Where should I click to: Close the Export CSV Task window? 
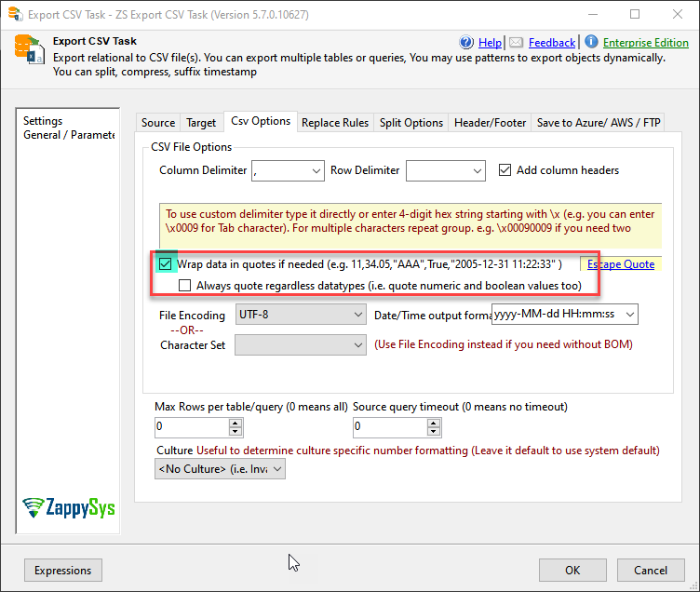(x=678, y=14)
